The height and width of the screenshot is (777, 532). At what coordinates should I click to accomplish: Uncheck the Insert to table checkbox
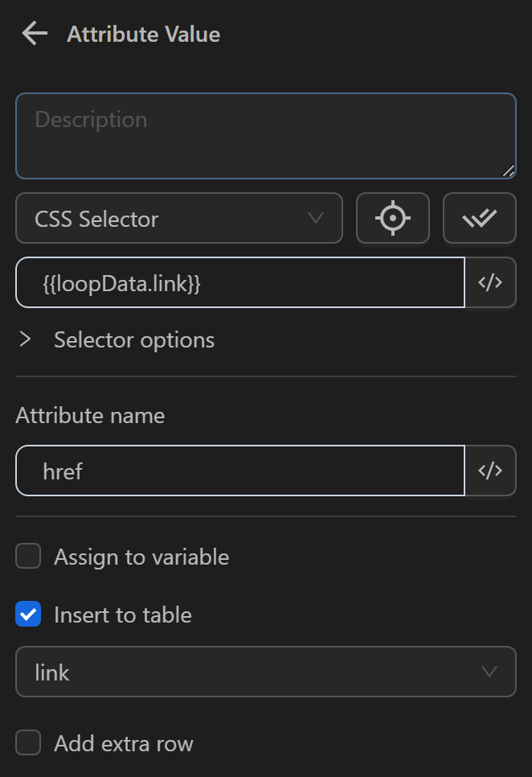[27, 614]
